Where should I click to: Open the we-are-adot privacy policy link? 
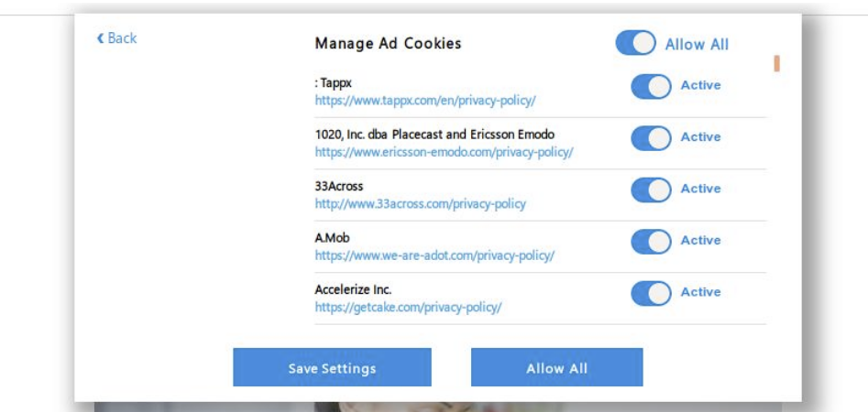(x=434, y=255)
